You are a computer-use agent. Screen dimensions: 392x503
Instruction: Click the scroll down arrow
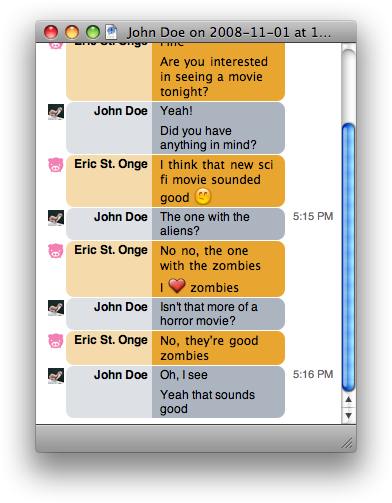[348, 415]
